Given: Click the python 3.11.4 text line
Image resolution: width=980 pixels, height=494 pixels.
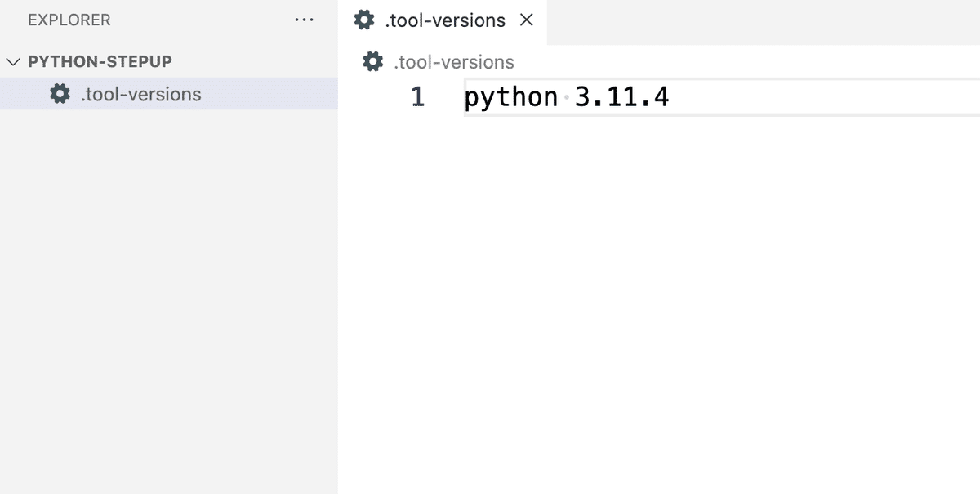Looking at the screenshot, I should coord(567,96).
